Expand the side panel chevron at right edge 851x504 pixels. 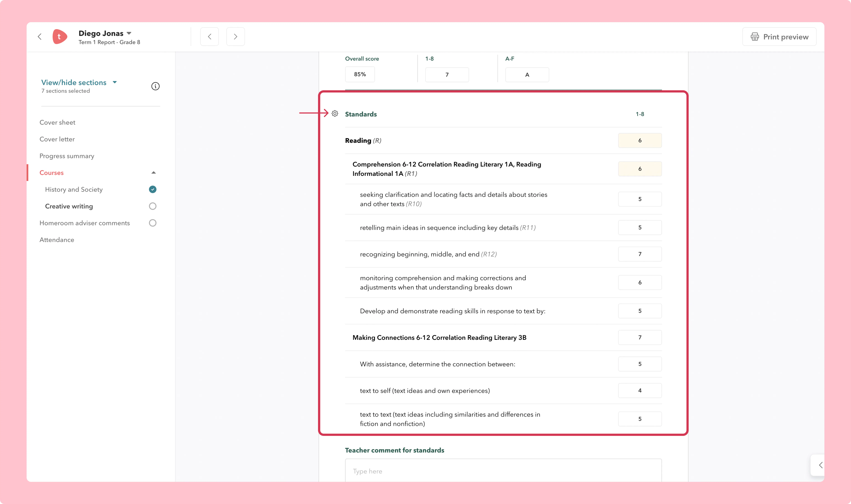[820, 465]
